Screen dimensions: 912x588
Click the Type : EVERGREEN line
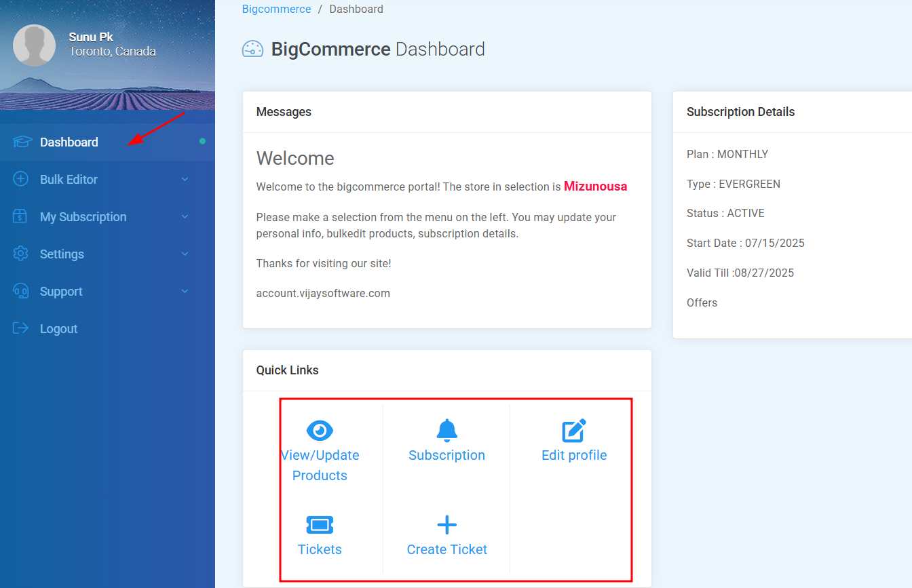tap(734, 184)
